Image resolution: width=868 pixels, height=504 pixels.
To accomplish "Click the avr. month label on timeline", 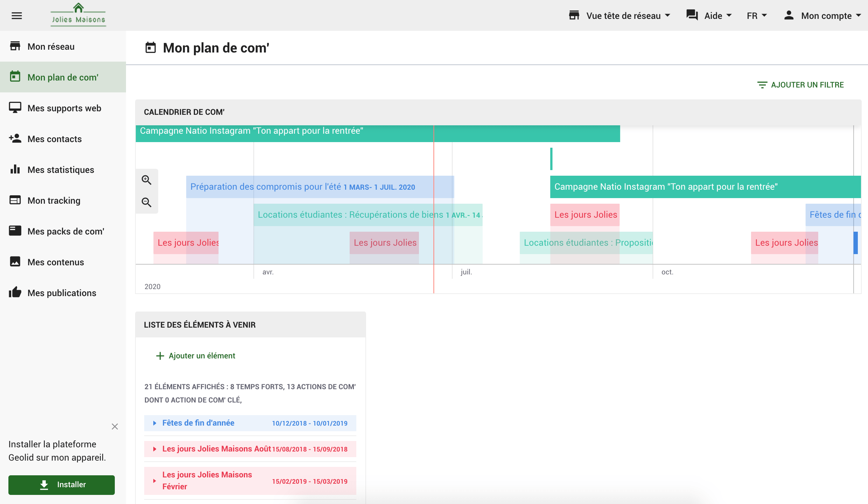I will [x=268, y=272].
